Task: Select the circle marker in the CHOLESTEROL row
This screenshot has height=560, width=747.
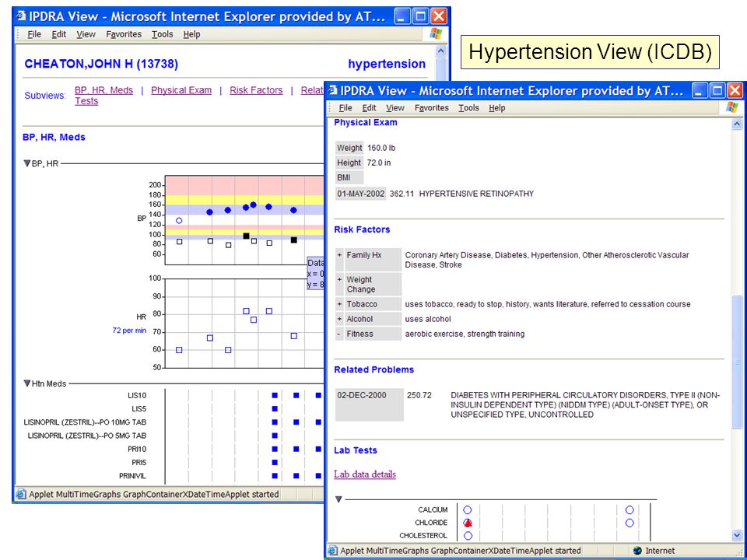Action: (x=468, y=536)
